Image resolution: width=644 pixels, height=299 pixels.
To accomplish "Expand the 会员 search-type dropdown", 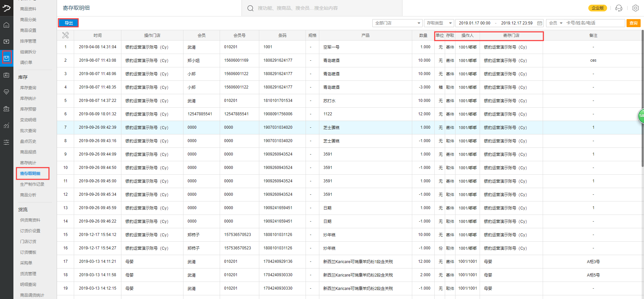I will coord(555,23).
